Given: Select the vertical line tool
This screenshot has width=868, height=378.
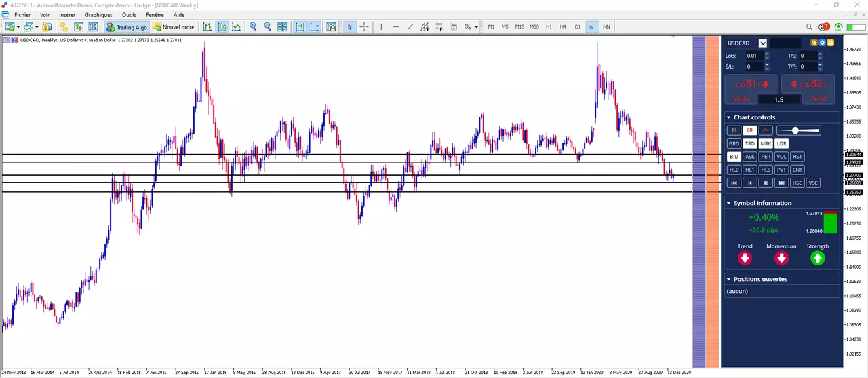Looking at the screenshot, I should coord(382,27).
